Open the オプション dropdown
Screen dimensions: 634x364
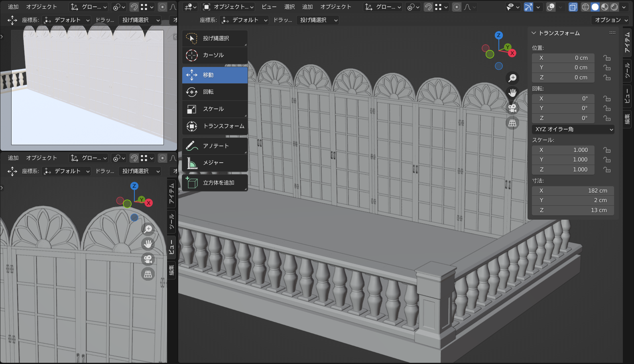tap(611, 20)
